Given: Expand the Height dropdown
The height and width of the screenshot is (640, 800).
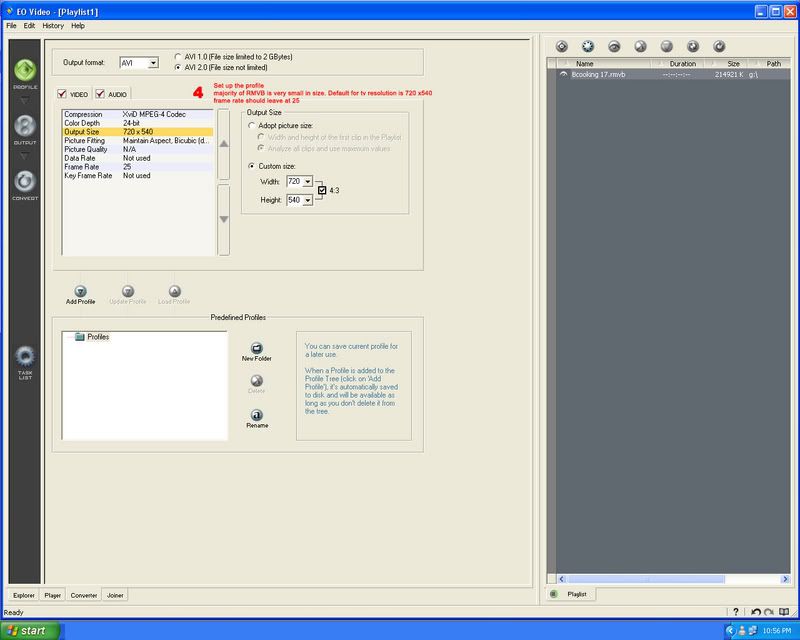Looking at the screenshot, I should [x=308, y=200].
